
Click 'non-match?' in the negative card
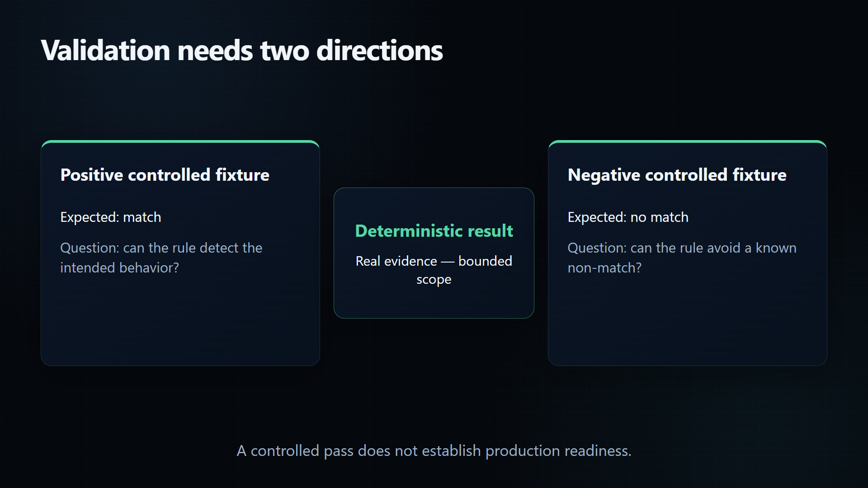click(604, 268)
